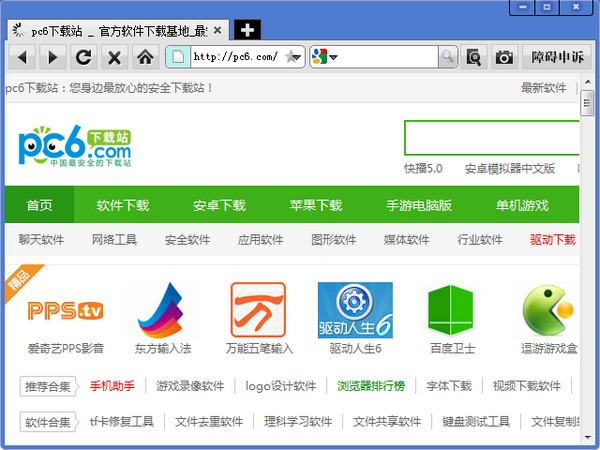Open a new tab with the plus button
The image size is (600, 450).
click(247, 30)
